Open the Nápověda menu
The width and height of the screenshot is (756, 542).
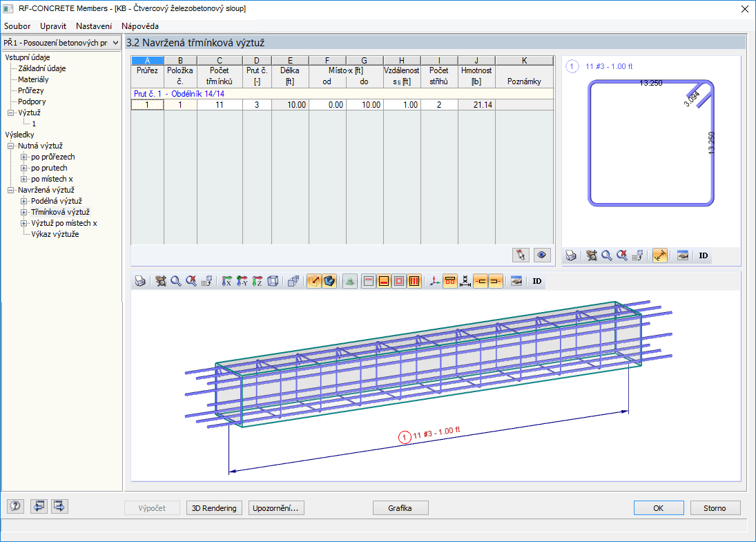coord(140,26)
